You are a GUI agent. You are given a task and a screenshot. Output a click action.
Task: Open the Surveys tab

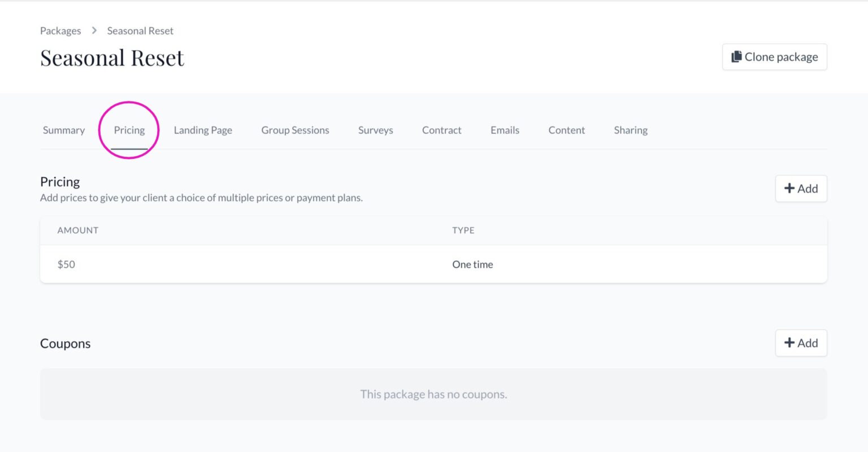click(375, 130)
